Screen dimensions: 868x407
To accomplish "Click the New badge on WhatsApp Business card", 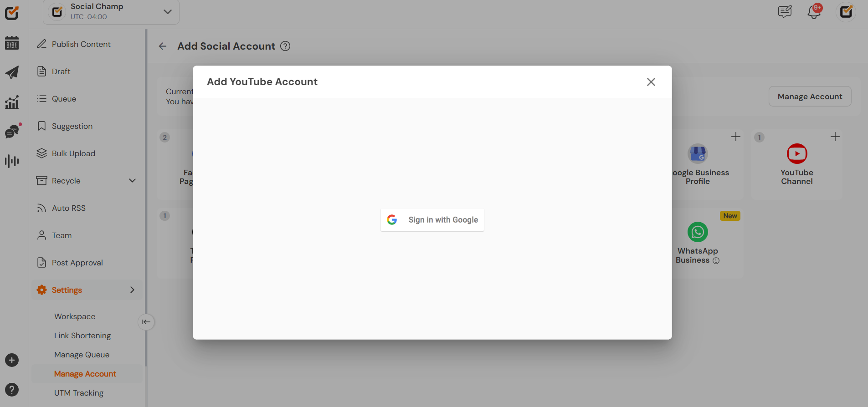I will [x=730, y=216].
